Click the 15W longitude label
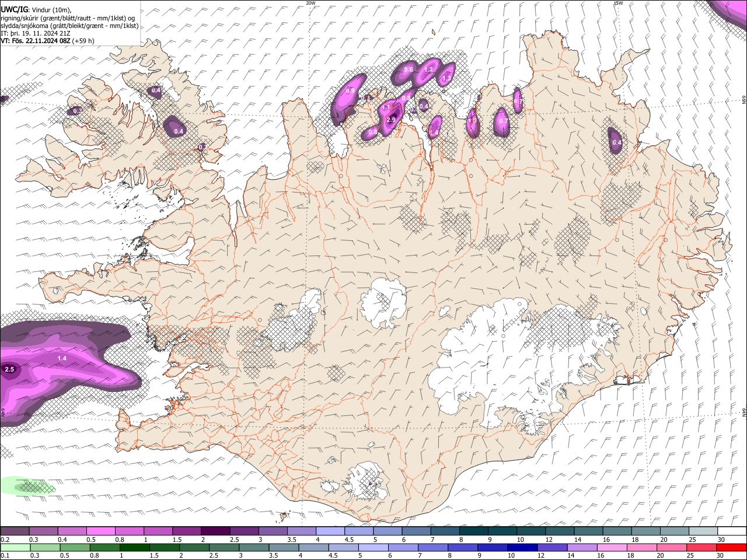The image size is (747, 560). 618,3
